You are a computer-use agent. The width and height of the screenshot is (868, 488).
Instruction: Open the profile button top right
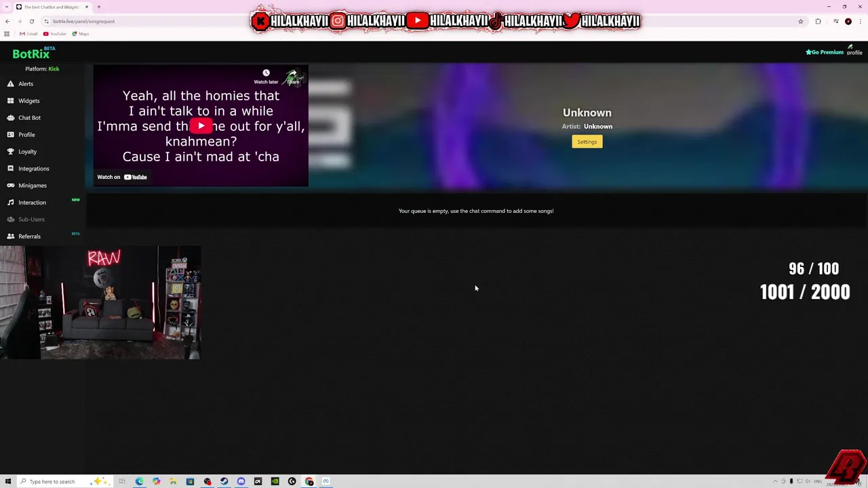coord(854,51)
